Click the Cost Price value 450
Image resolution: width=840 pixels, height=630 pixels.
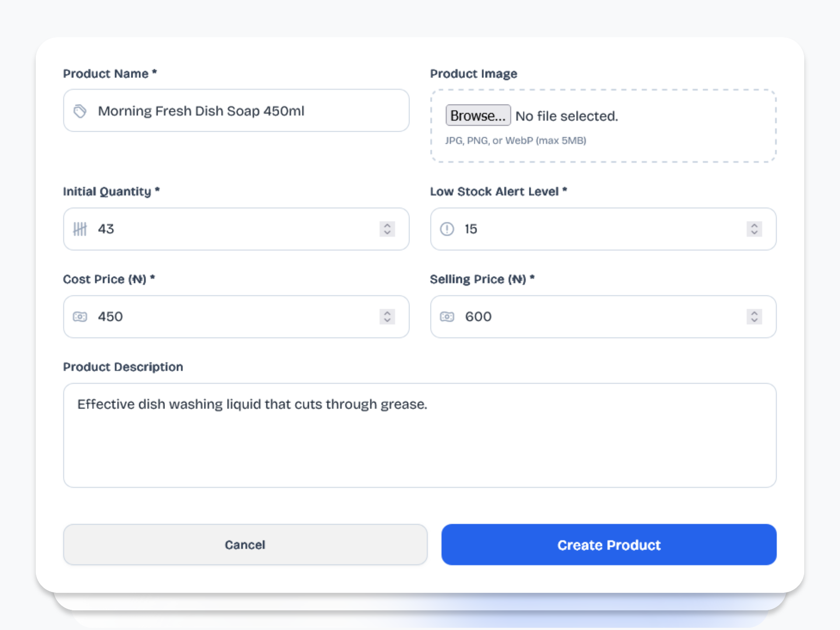[110, 316]
